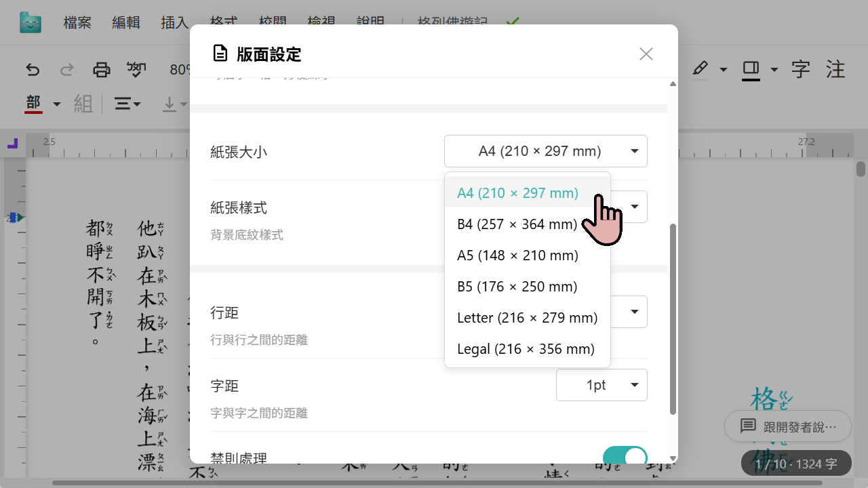Click the 組 grouping icon
This screenshot has height=488, width=868.
(x=83, y=104)
